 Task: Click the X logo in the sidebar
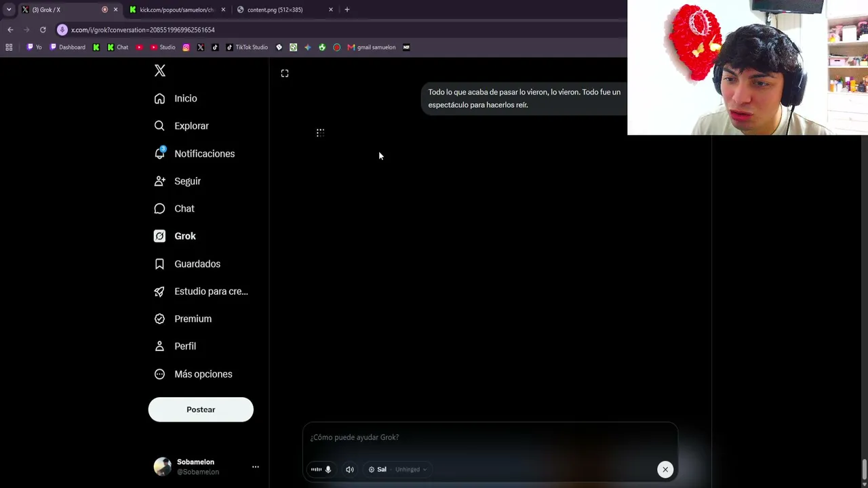coord(160,70)
